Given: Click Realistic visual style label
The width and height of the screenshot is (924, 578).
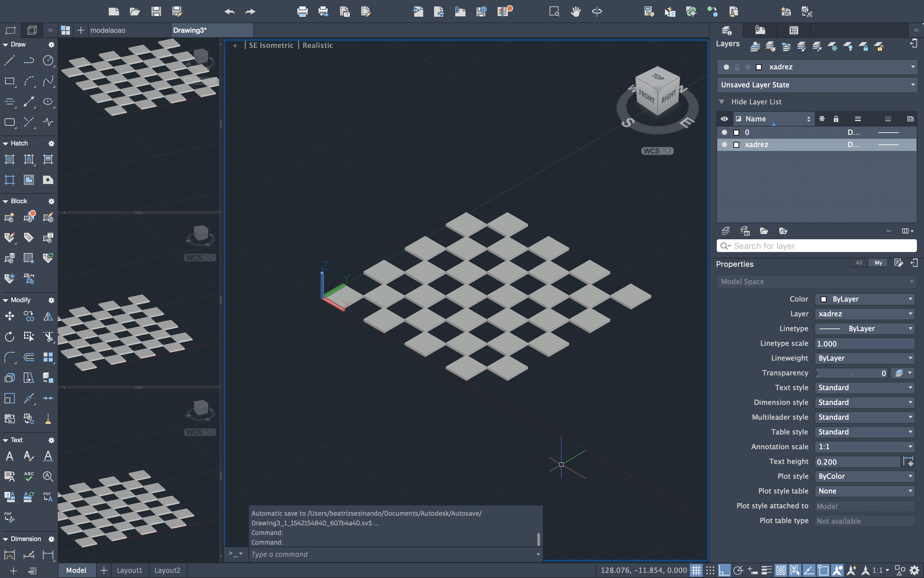Looking at the screenshot, I should coord(318,45).
